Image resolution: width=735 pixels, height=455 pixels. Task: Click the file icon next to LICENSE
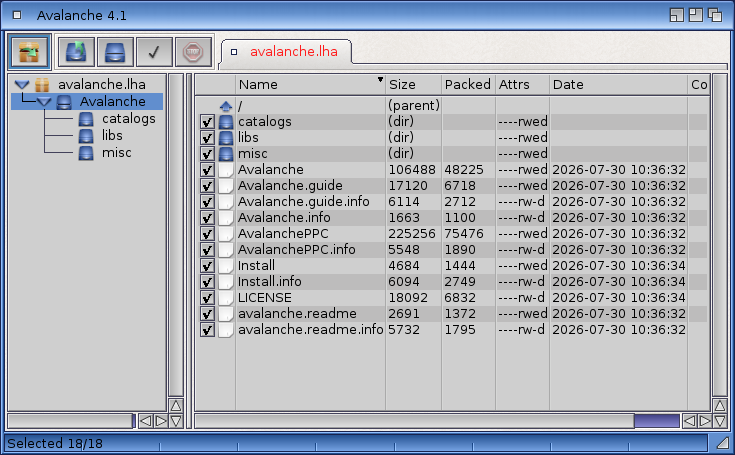(x=226, y=298)
